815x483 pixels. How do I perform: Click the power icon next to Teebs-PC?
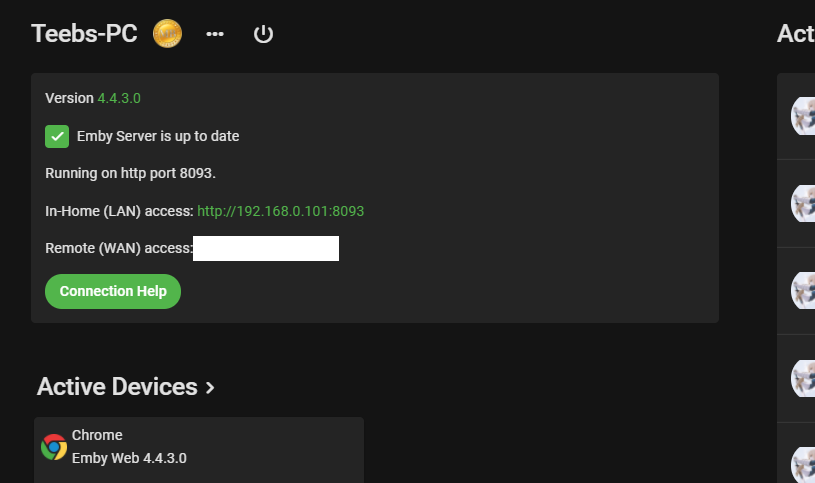pyautogui.click(x=263, y=34)
